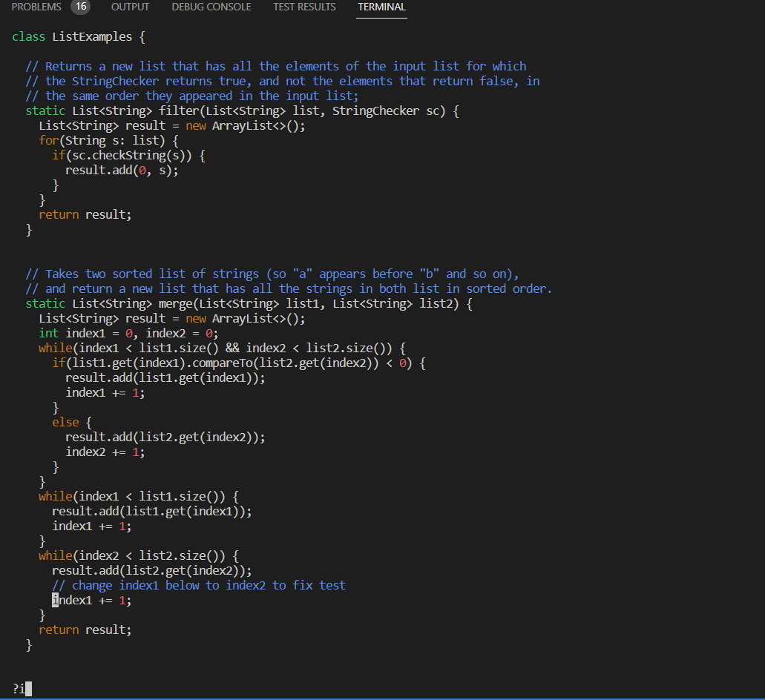
Task: Click the filter method signature line
Action: pyautogui.click(x=243, y=110)
